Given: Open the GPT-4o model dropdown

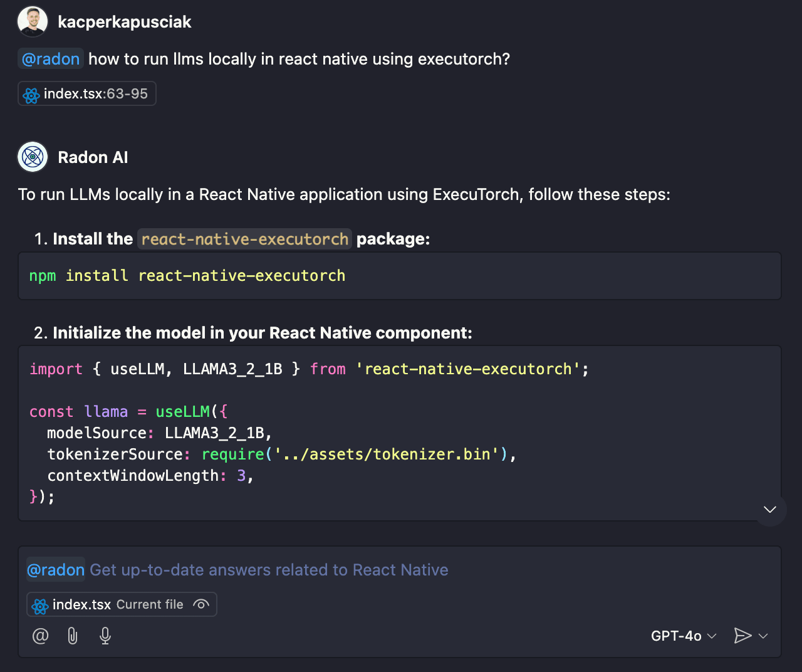Looking at the screenshot, I should 684,636.
